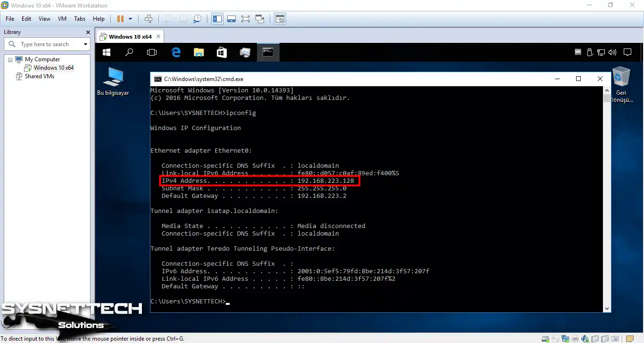Suspend the virtual machine
The width and height of the screenshot is (644, 343).
[121, 19]
